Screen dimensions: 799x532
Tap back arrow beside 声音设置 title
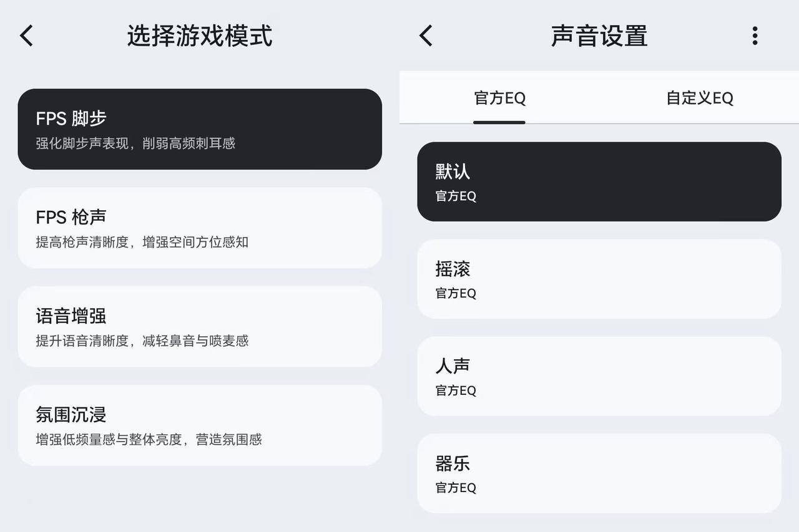click(x=426, y=36)
